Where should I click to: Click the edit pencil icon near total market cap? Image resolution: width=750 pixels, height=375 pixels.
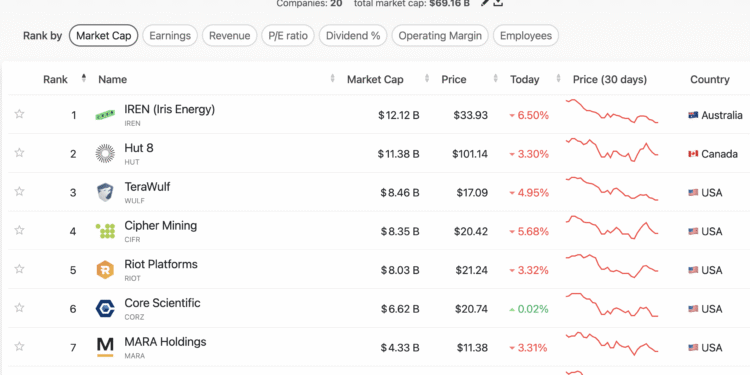[485, 2]
